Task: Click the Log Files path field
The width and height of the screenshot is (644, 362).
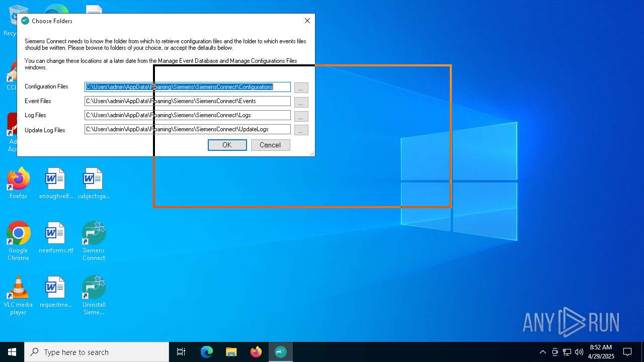Action: click(188, 115)
